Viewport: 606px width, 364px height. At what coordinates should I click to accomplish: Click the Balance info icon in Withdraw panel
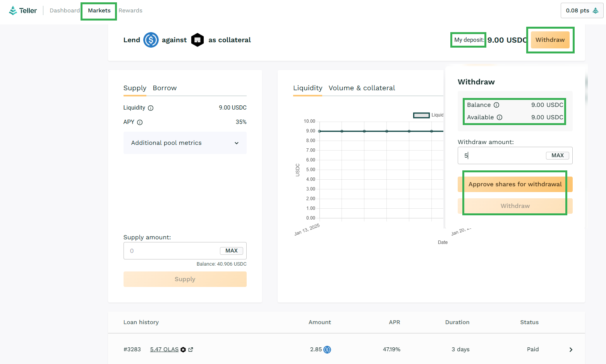point(496,105)
